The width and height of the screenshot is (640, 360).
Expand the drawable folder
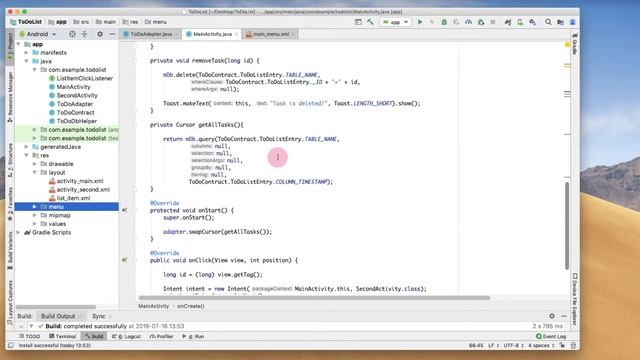[35, 164]
